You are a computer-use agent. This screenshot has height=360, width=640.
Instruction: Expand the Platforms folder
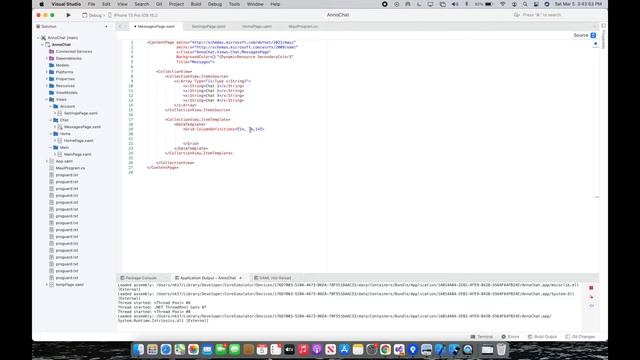tap(47, 72)
